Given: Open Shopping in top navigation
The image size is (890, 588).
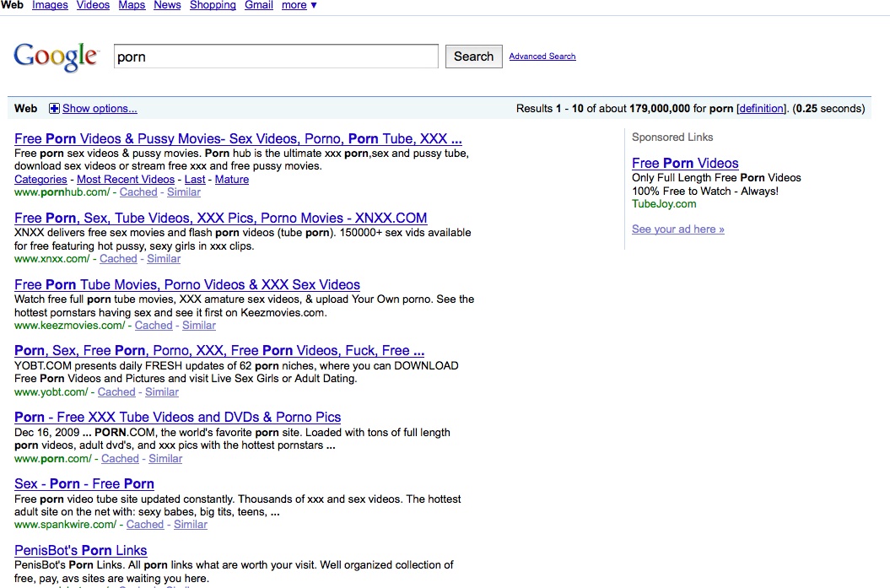Looking at the screenshot, I should click(213, 5).
